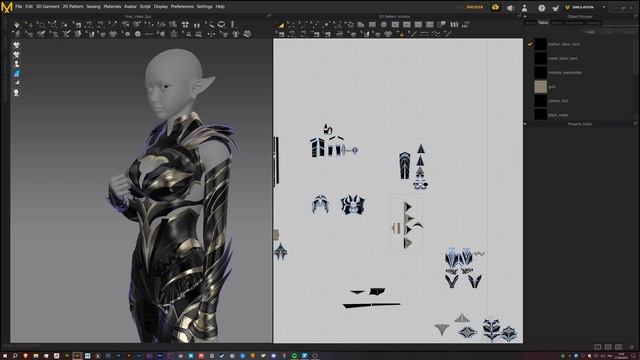The width and height of the screenshot is (640, 360).
Task: Open the Help menu
Action: [x=220, y=7]
